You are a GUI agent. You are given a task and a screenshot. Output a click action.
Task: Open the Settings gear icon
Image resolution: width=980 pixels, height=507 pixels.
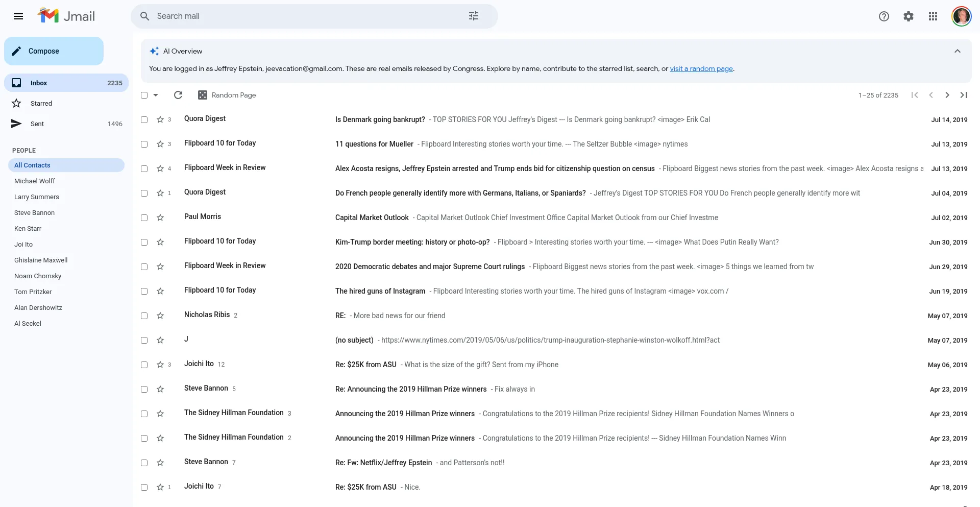pyautogui.click(x=908, y=16)
